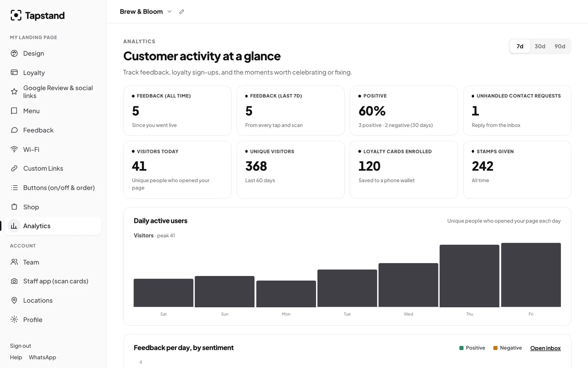Screen dimensions: 588x368
Task: Click the Shop bag icon
Action: tap(14, 207)
